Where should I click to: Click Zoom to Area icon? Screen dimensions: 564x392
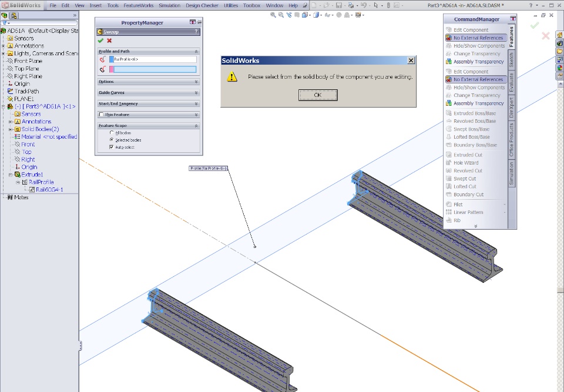[x=281, y=15]
